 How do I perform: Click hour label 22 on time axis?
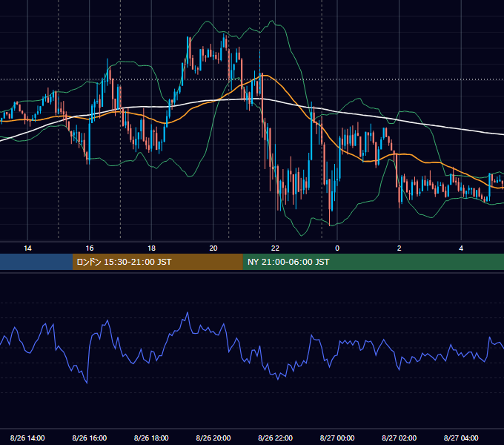tap(275, 248)
